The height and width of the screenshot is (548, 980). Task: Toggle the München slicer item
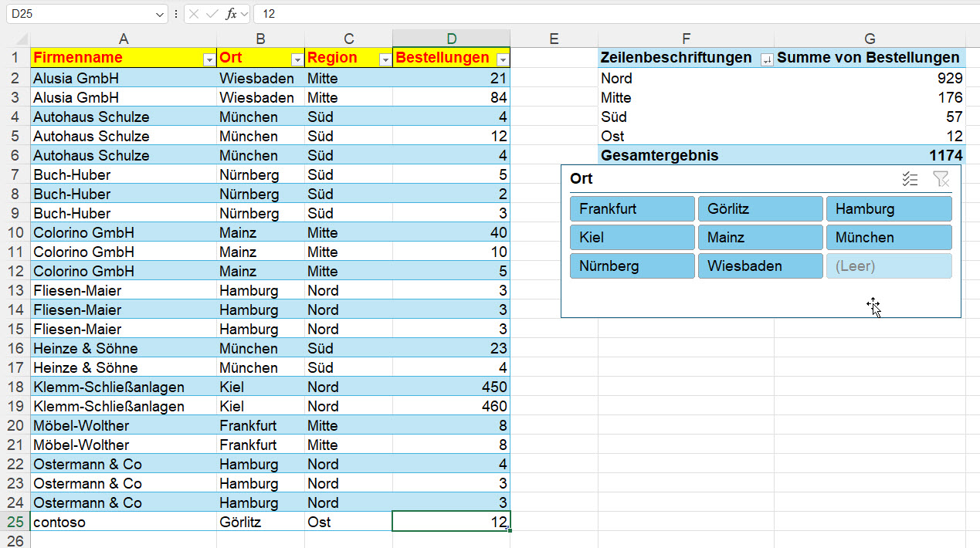pyautogui.click(x=888, y=238)
